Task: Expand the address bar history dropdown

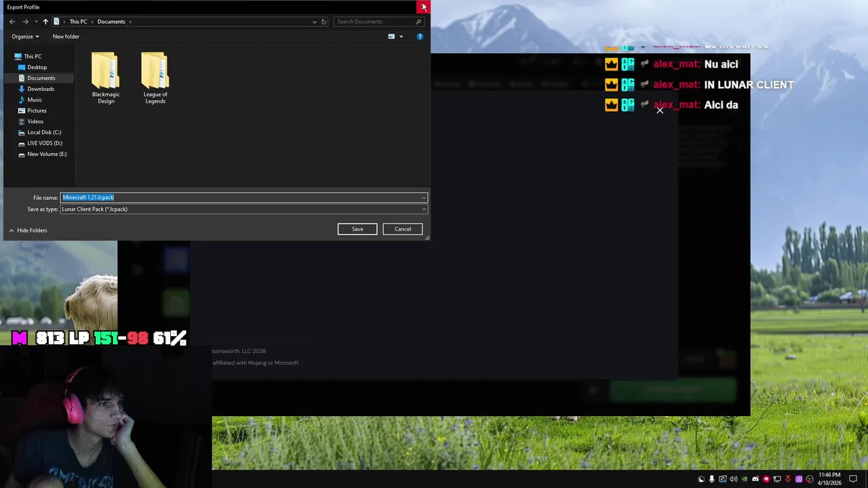Action: [x=314, y=22]
